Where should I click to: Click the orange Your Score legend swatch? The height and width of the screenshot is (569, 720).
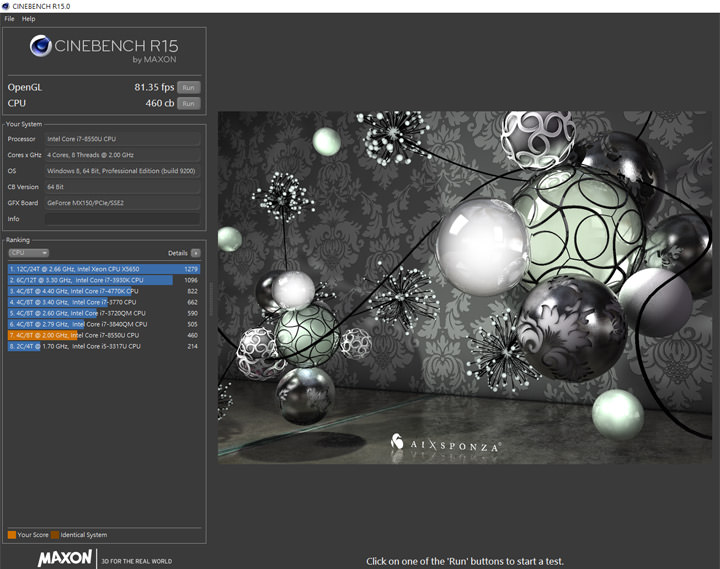pos(12,535)
